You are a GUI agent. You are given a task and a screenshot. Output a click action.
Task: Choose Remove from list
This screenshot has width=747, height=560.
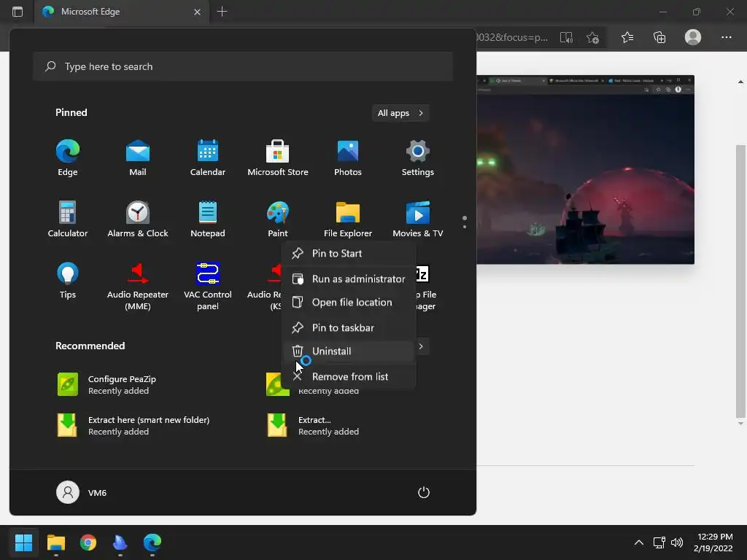[348, 377]
